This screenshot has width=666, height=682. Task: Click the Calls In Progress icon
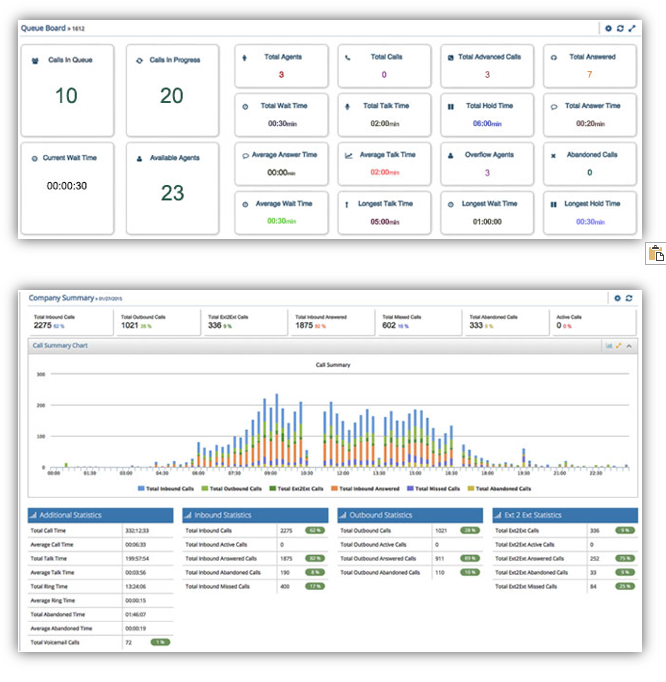pyautogui.click(x=139, y=61)
